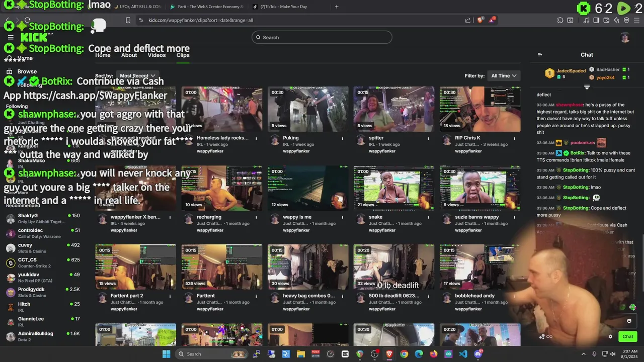Play the 500 lb deadlift clip thumbnail

(x=394, y=267)
